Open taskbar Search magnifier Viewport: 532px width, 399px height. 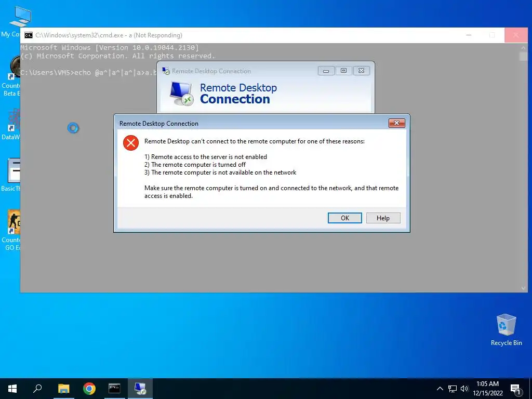[37, 389]
